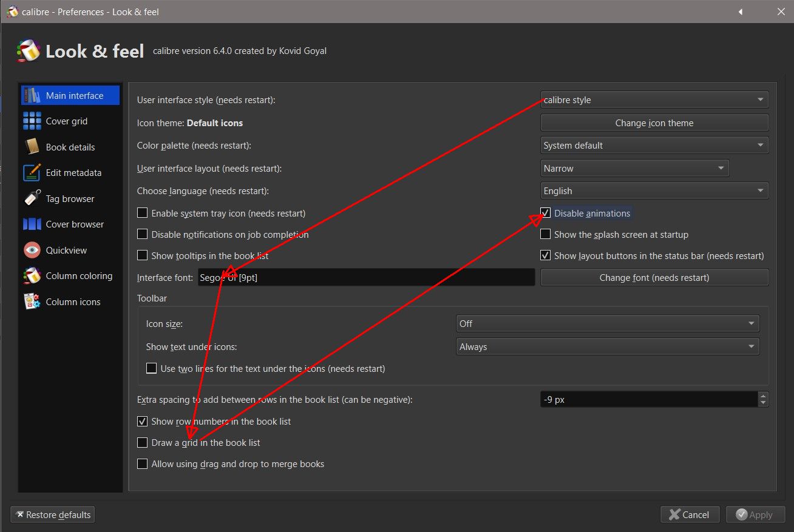Image resolution: width=794 pixels, height=532 pixels.
Task: Enable Show the splash screen at startup
Action: click(545, 234)
